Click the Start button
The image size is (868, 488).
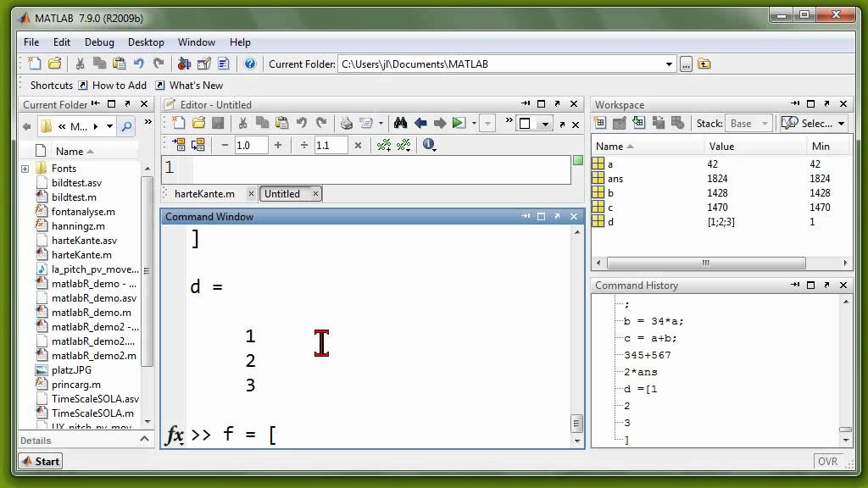pos(41,461)
